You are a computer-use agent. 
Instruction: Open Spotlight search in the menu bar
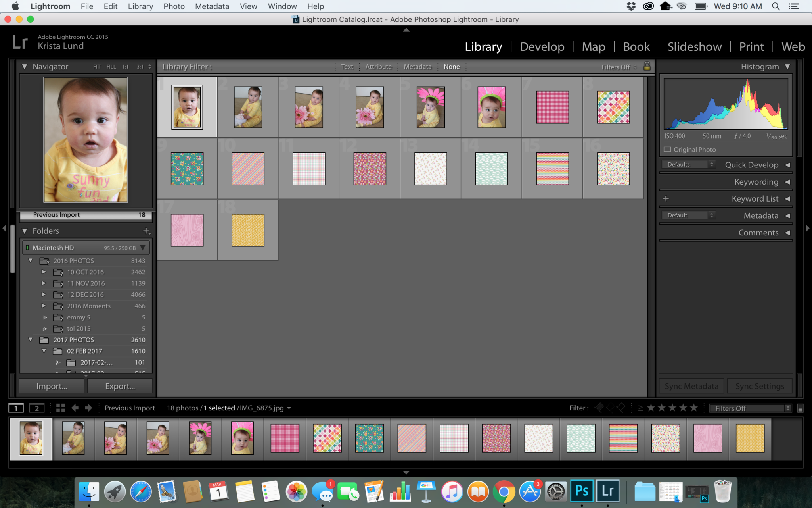tap(776, 6)
